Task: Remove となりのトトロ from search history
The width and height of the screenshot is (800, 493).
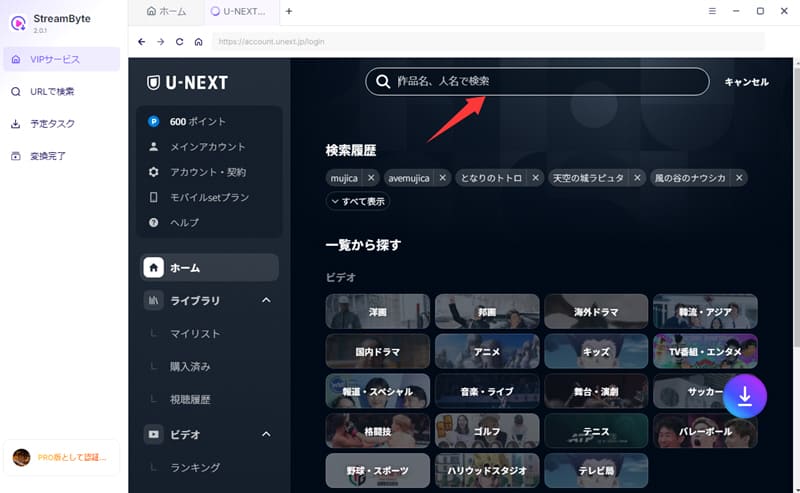Action: point(535,178)
